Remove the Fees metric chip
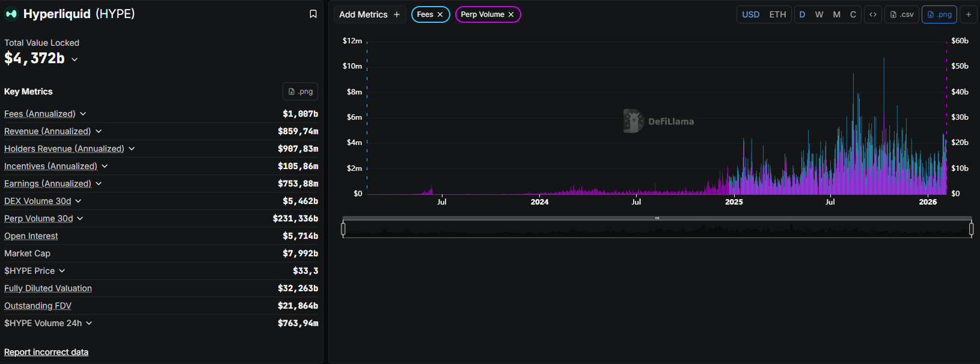Screen dimensions: 980x364 point(440,14)
